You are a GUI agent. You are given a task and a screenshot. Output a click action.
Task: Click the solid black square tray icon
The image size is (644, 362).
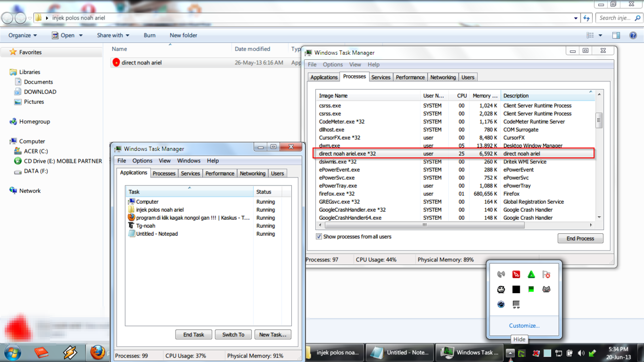click(516, 290)
